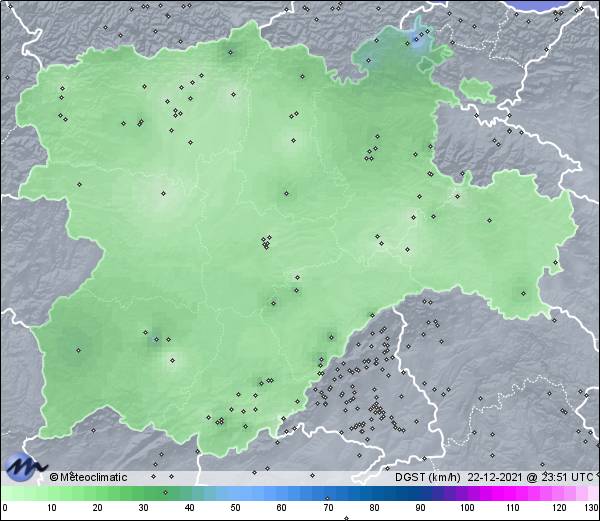Click the Meteoclimatic wave logo

[24, 467]
